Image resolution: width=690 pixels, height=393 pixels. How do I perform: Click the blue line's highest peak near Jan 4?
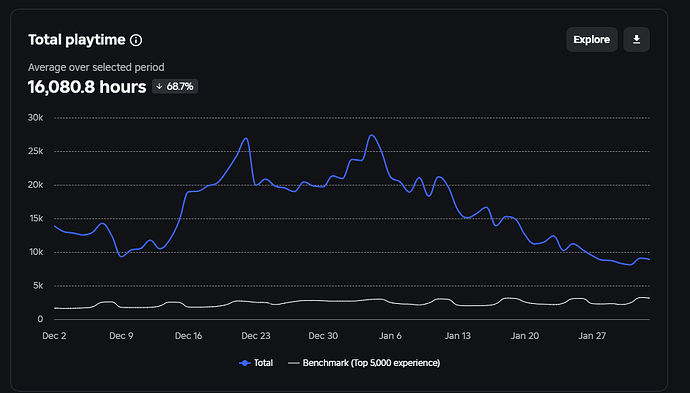pos(372,135)
